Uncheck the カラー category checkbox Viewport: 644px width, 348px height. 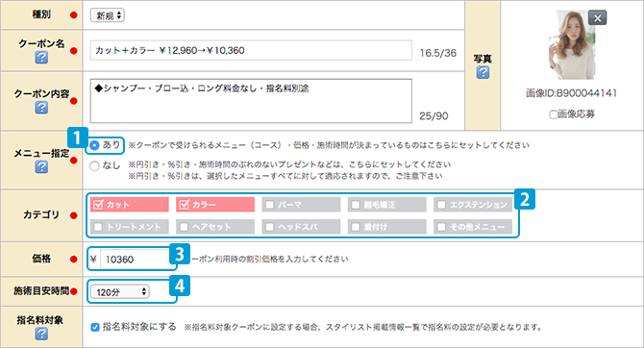[x=184, y=204]
